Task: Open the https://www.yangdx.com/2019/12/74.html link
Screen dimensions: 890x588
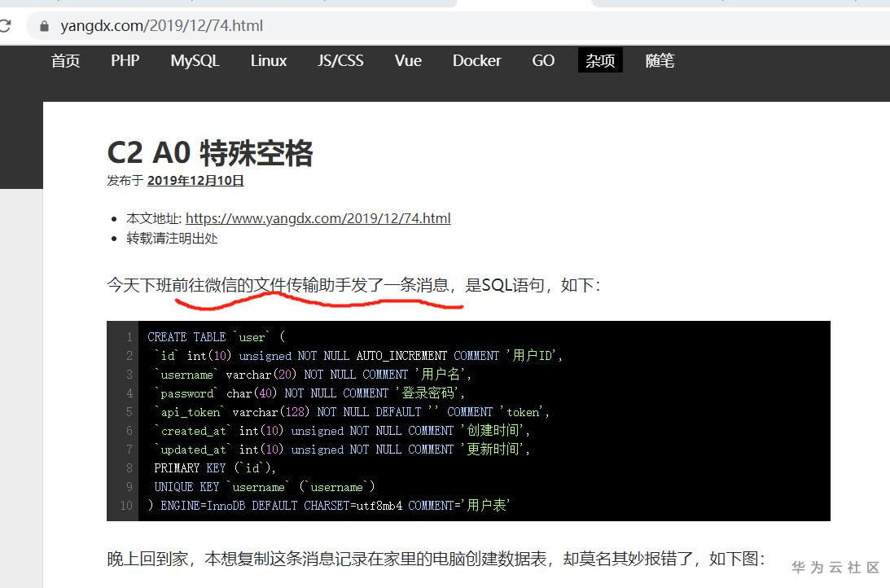Action: click(318, 218)
